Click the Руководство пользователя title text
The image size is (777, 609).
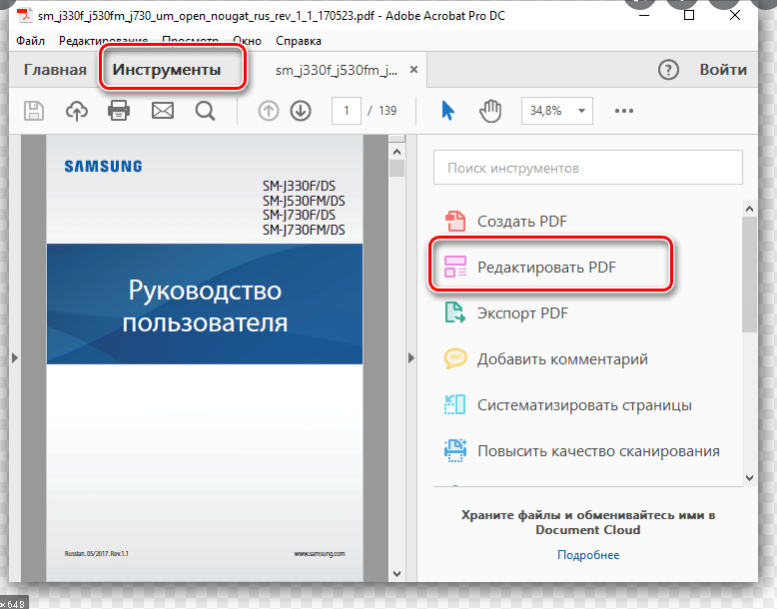(x=205, y=305)
